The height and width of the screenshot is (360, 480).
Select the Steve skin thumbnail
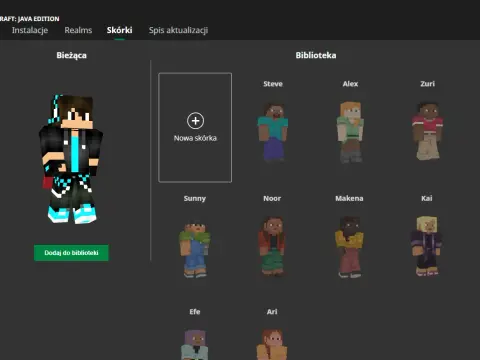[273, 132]
